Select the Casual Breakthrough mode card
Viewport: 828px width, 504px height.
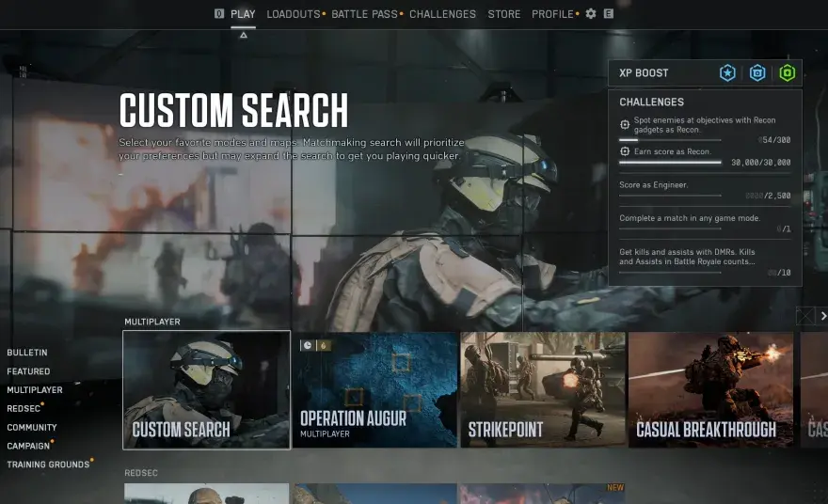coord(710,390)
